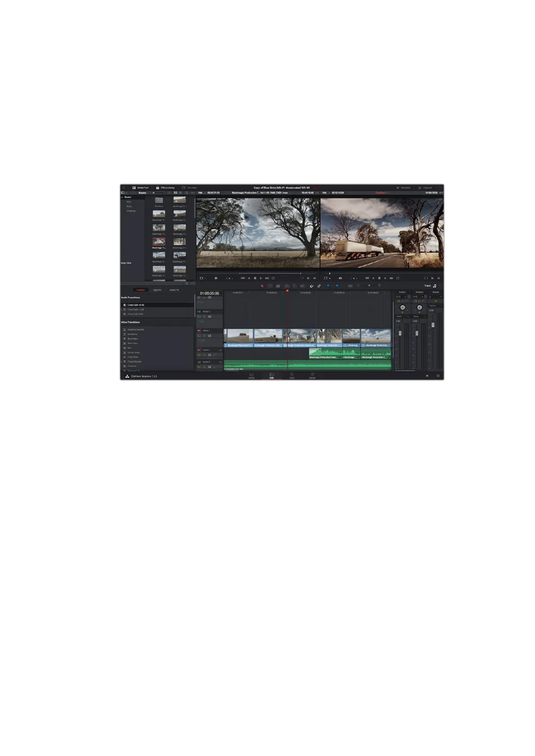535x756 pixels.
Task: Adjust the timeline zoom slider
Action: (369, 286)
